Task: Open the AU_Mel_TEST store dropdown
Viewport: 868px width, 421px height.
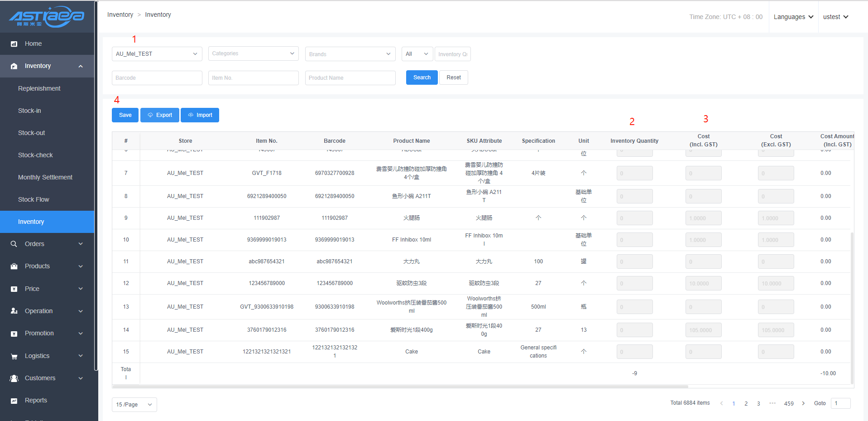Action: coord(157,54)
